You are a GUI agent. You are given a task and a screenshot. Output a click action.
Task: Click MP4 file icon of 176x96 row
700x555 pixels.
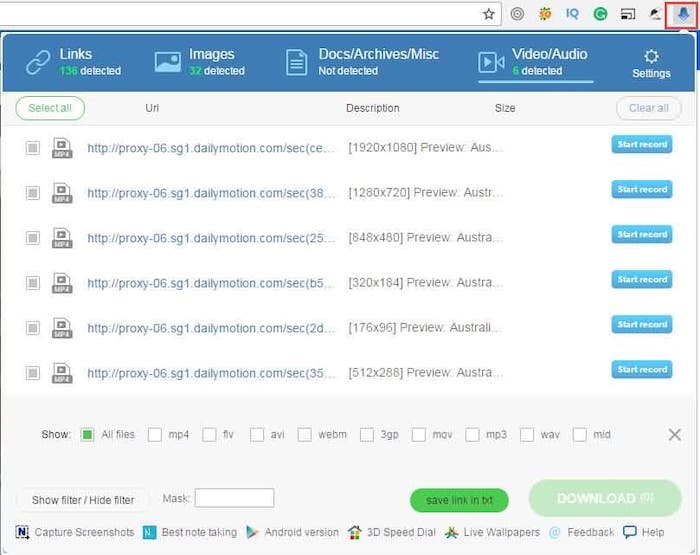(62, 328)
